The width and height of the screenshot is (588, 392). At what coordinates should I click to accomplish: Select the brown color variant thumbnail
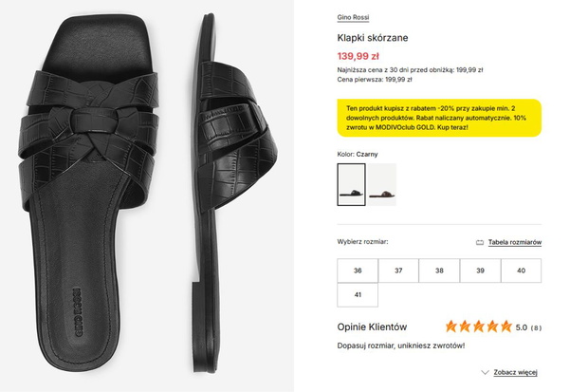coord(382,184)
